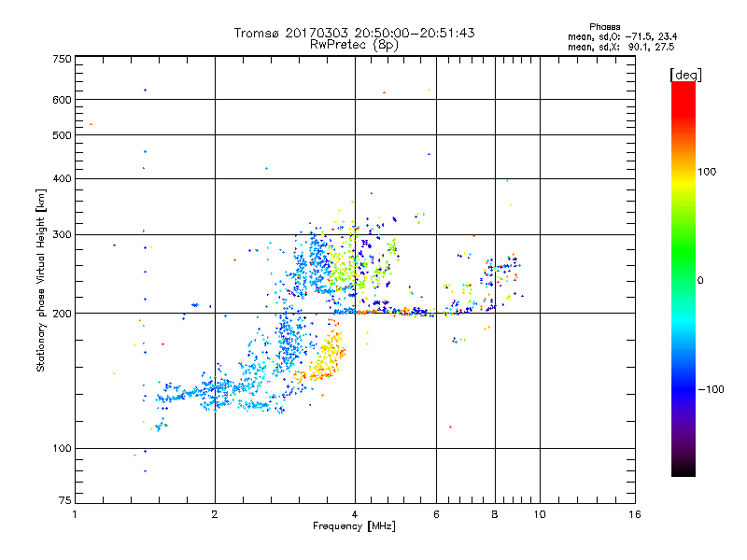Image resolution: width=747 pixels, height=560 pixels.
Task: Click the y-axis tick label '100'
Action: (62, 448)
